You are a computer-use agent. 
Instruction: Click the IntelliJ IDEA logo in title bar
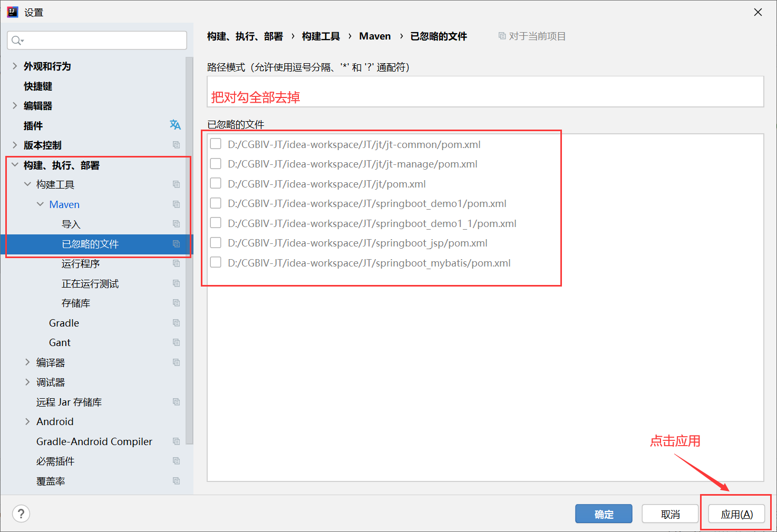12,12
